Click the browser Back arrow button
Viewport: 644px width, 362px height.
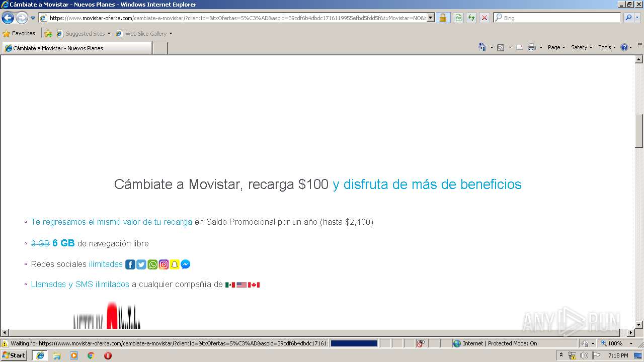pyautogui.click(x=8, y=18)
